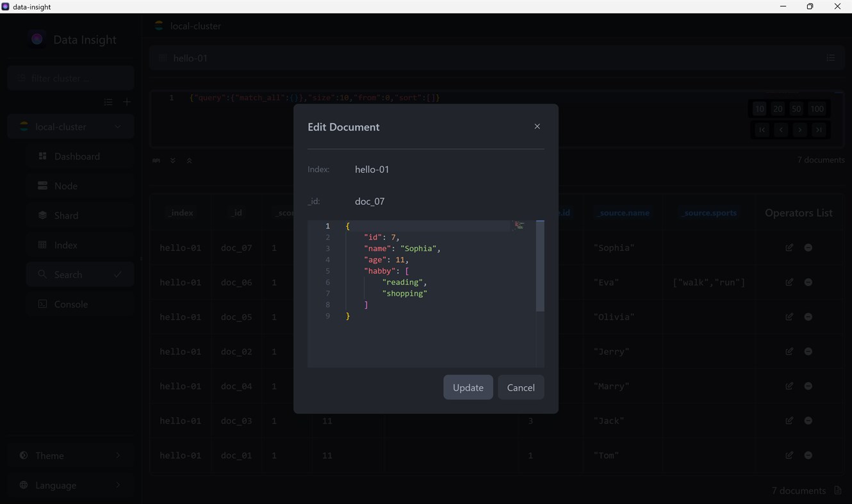
Task: Click the _source.name column header
Action: [624, 213]
